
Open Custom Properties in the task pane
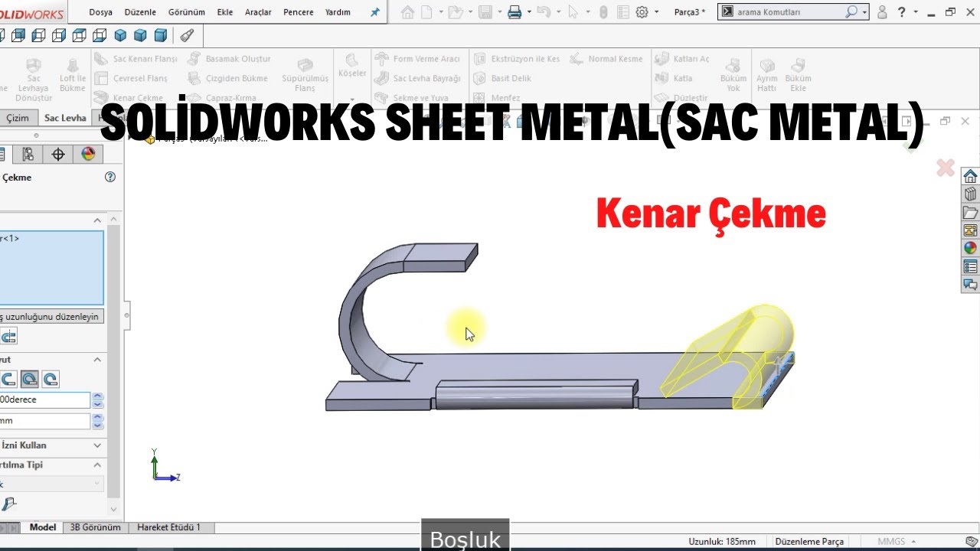tap(970, 266)
